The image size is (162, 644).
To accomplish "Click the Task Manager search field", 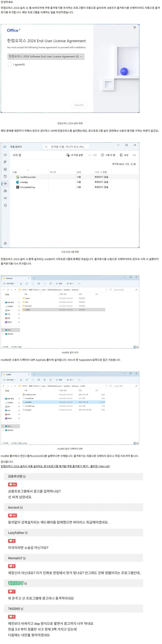I will pyautogui.click(x=66, y=147).
